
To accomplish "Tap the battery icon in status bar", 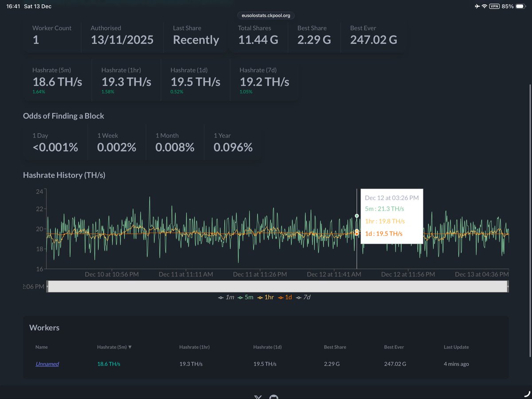I will click(x=520, y=6).
